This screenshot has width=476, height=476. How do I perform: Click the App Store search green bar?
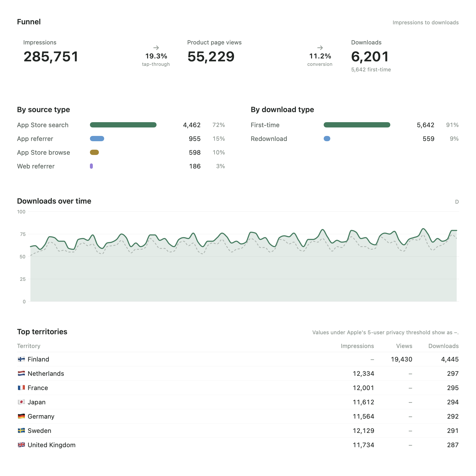[x=123, y=125]
